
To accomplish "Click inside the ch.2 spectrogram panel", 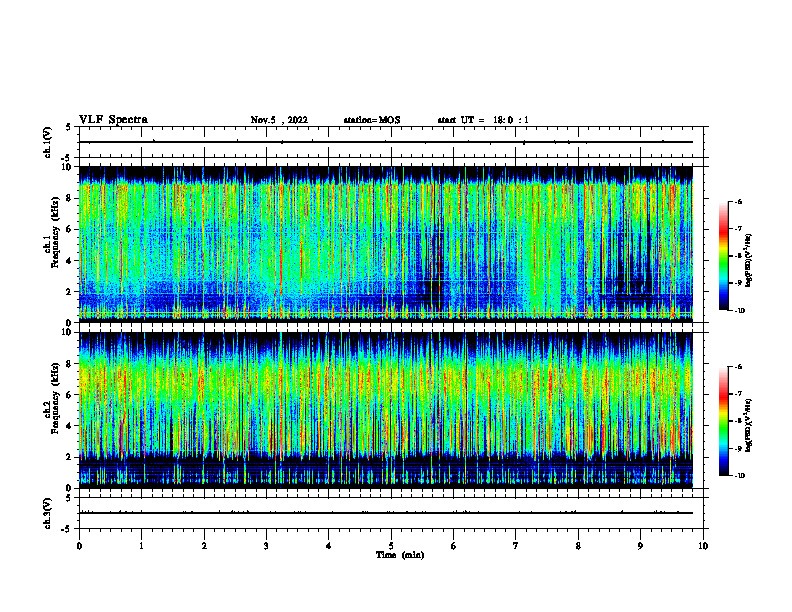I will point(385,410).
